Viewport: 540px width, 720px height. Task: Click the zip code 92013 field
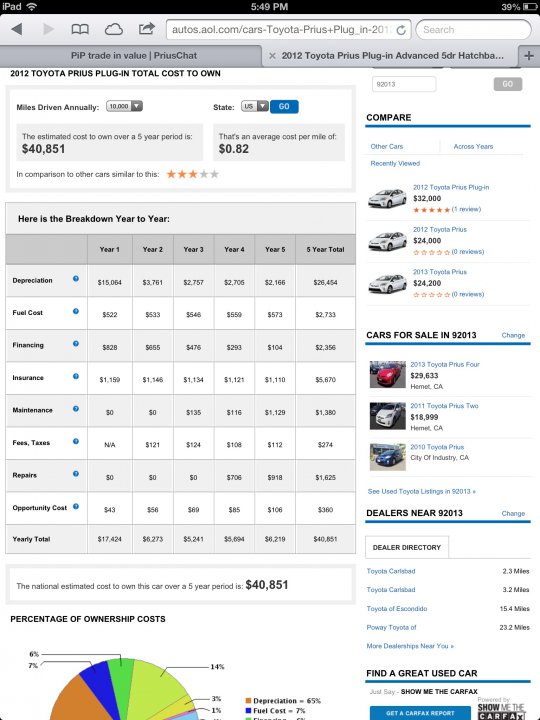404,84
